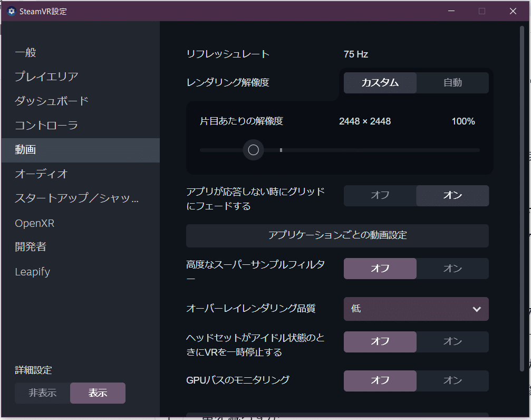The width and height of the screenshot is (531, 420).
Task: Set 詳細設定 to 表示
Action: point(98,393)
